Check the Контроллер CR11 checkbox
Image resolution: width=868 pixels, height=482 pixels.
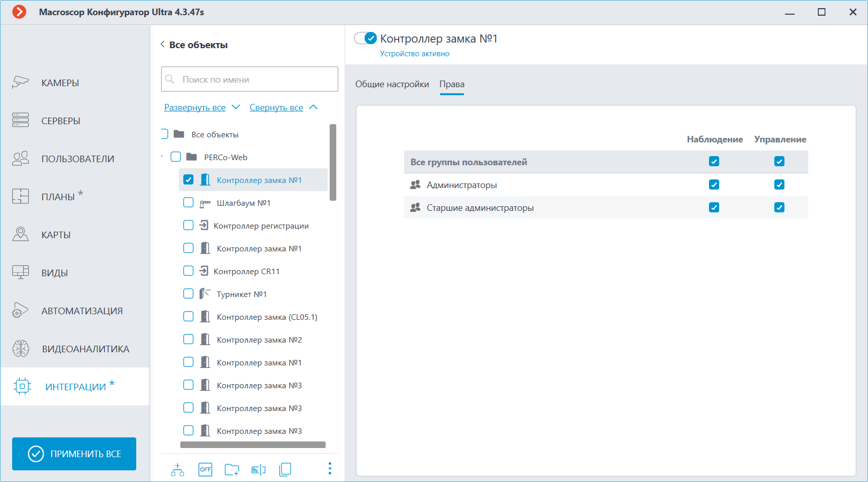point(188,271)
